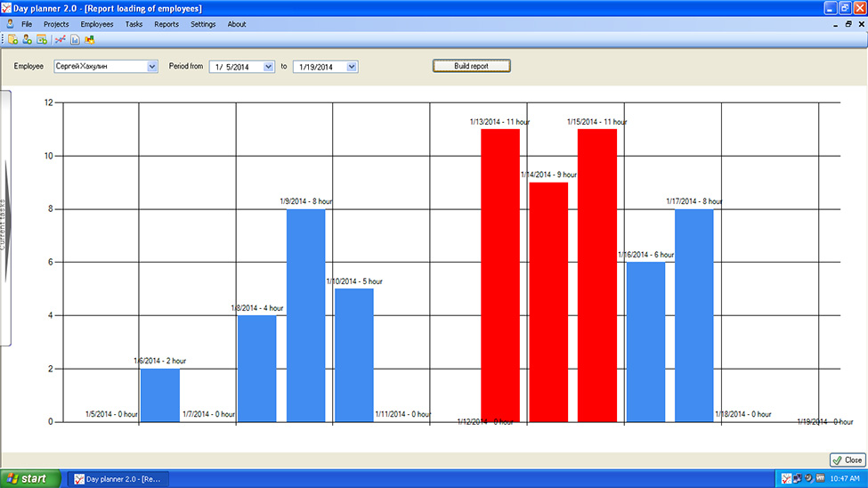Click the add project folder toolbar icon
This screenshot has height=488, width=868.
coord(12,40)
